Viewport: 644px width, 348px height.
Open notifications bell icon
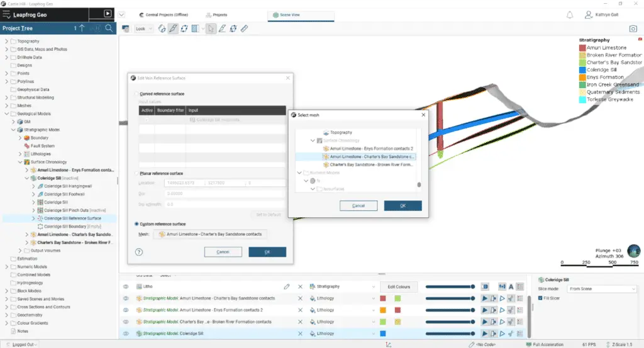570,15
